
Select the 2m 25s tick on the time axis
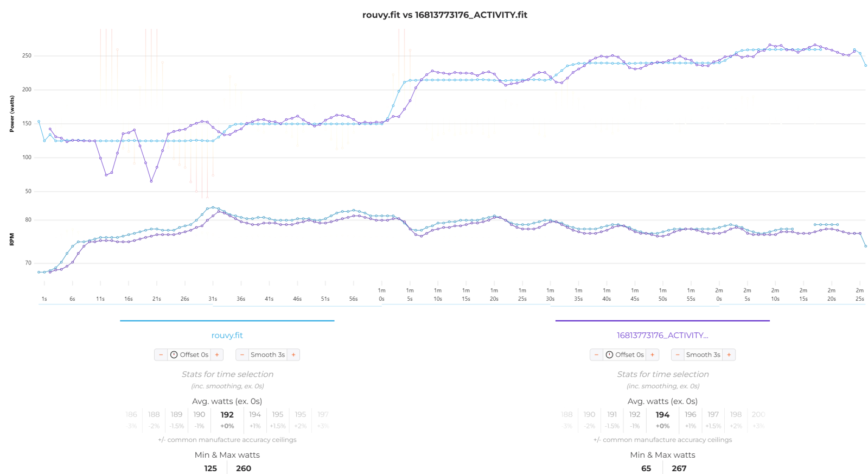(859, 295)
